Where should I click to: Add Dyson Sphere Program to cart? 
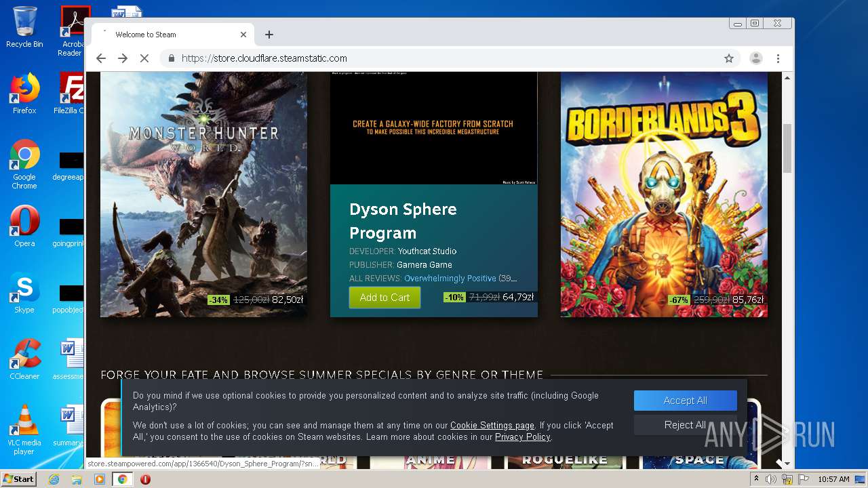(x=384, y=298)
